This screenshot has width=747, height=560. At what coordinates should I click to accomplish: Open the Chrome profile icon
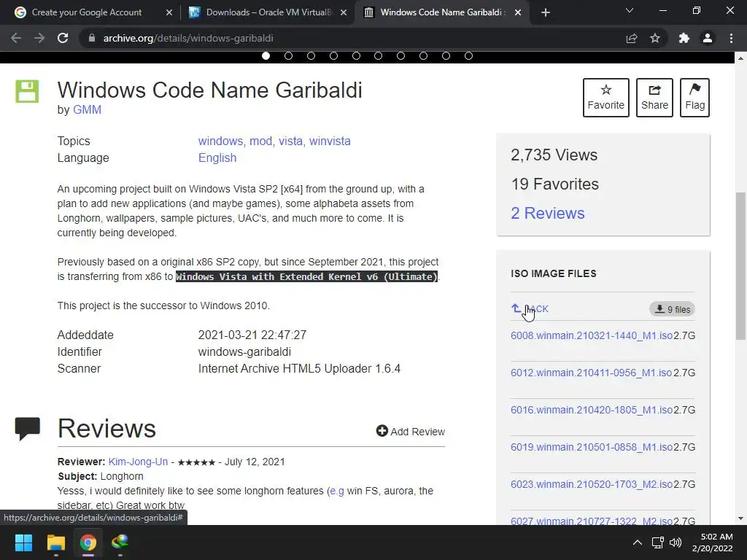pyautogui.click(x=708, y=38)
